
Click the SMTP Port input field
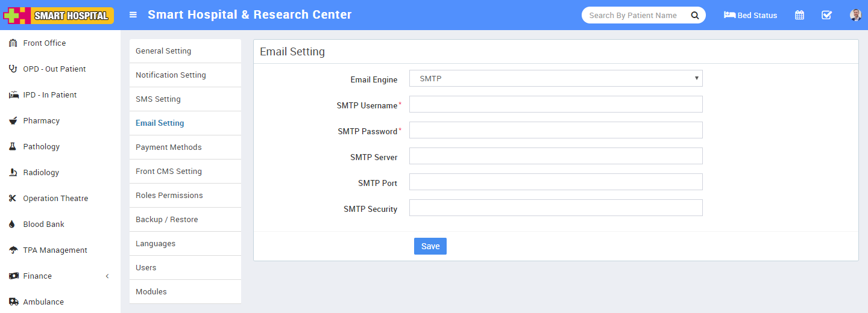(x=555, y=182)
